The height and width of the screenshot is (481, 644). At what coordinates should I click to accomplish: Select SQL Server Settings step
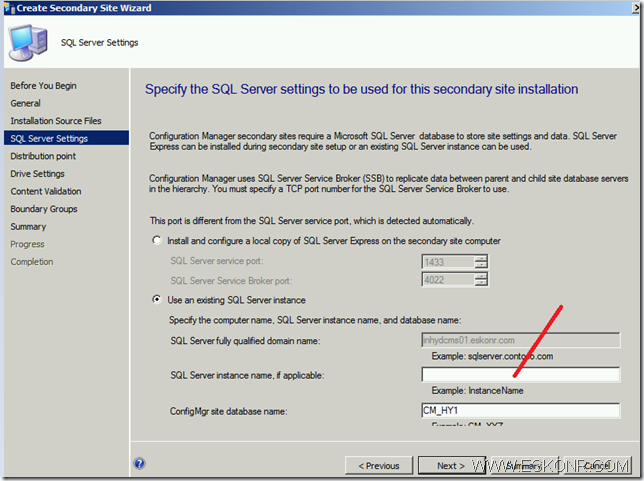(66, 138)
